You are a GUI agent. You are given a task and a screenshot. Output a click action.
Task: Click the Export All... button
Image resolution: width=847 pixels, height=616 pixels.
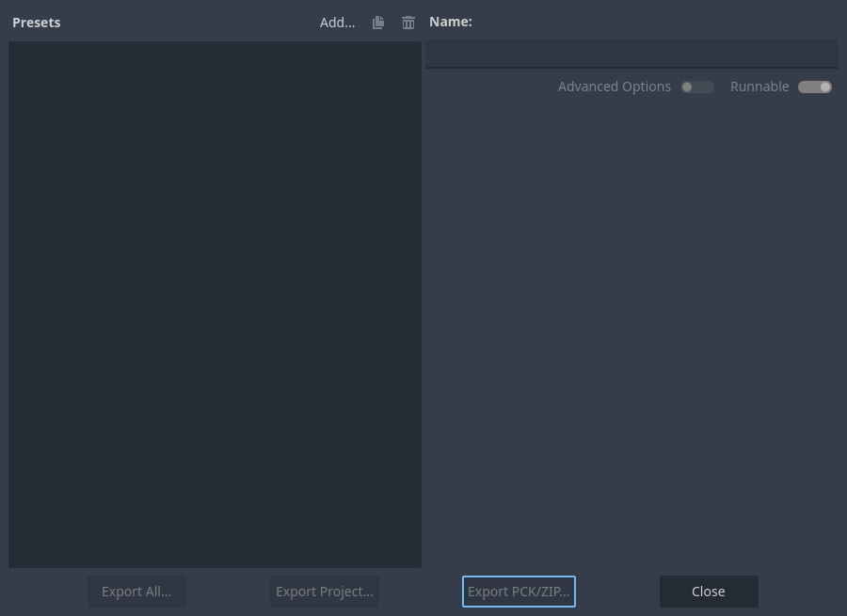click(x=136, y=591)
